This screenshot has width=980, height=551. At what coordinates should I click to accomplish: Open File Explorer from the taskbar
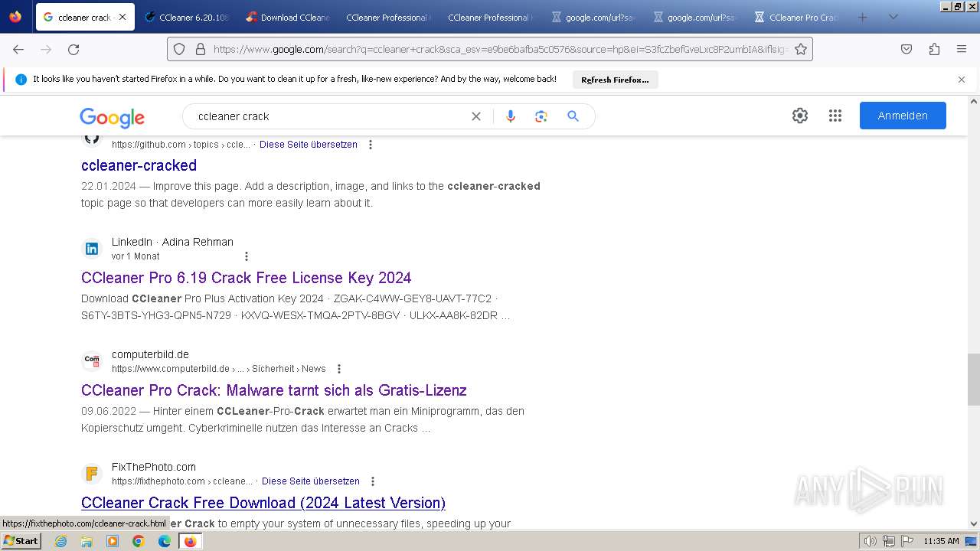[87, 541]
